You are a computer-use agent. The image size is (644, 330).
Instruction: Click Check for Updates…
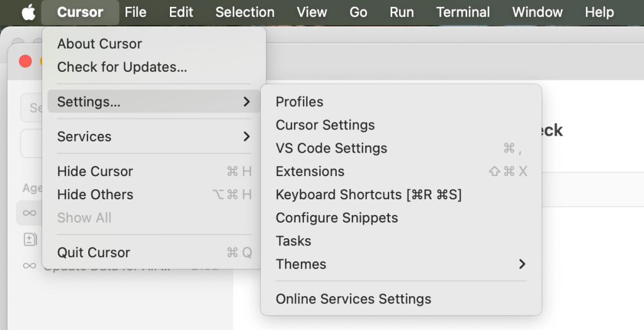[x=122, y=67]
